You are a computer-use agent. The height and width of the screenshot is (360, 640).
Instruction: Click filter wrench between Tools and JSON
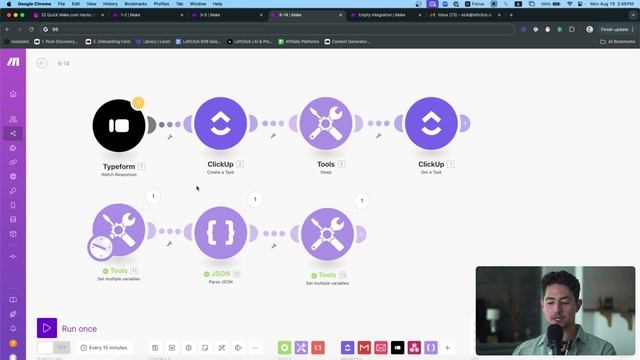click(x=169, y=244)
